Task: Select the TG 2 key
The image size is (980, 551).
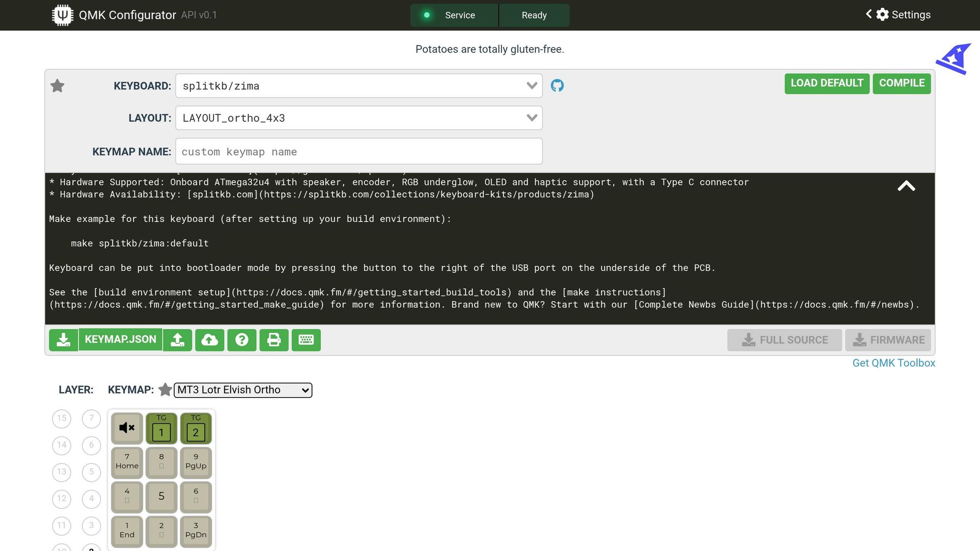Action: point(196,428)
